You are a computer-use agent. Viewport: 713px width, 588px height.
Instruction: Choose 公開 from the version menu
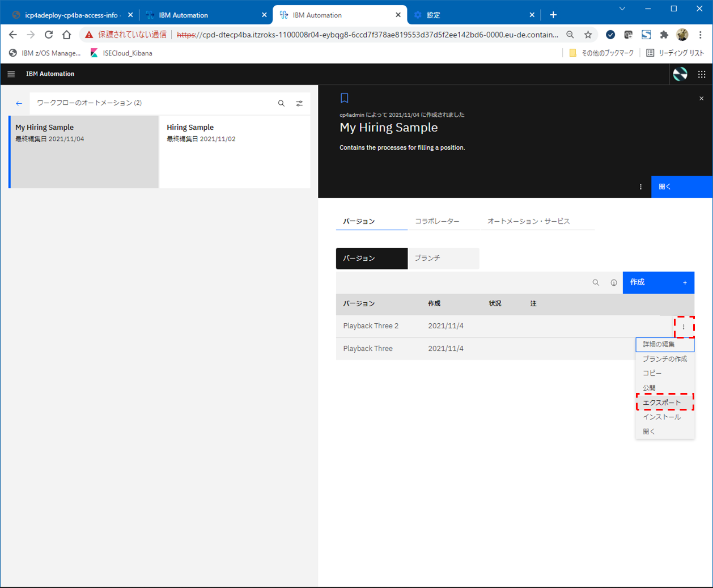[x=665, y=388]
